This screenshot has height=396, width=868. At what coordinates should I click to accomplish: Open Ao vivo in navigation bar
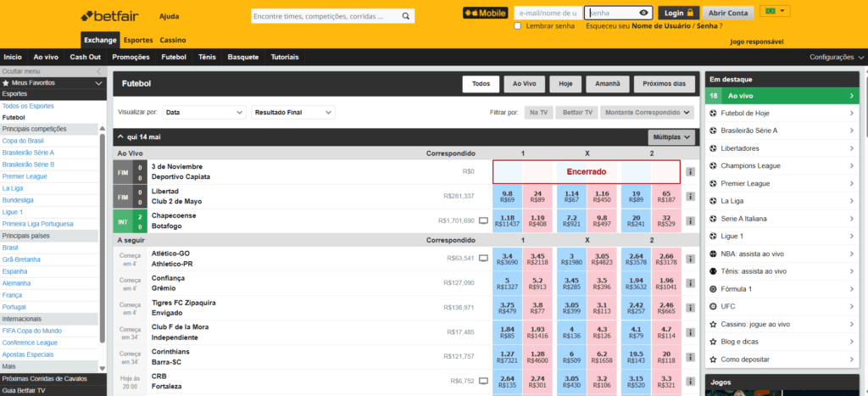(x=46, y=57)
